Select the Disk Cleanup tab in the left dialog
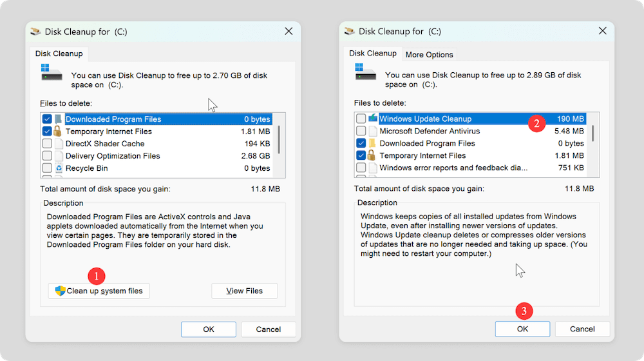 (x=59, y=54)
